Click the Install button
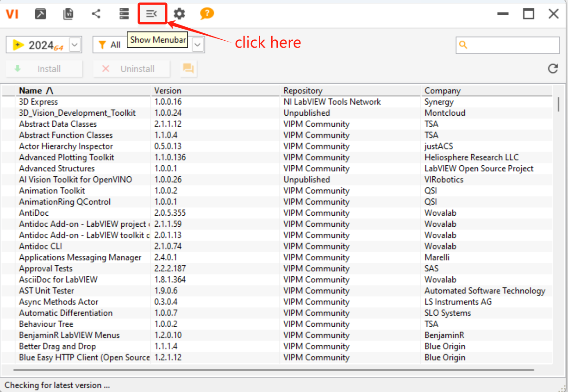568x392 pixels. [x=44, y=69]
